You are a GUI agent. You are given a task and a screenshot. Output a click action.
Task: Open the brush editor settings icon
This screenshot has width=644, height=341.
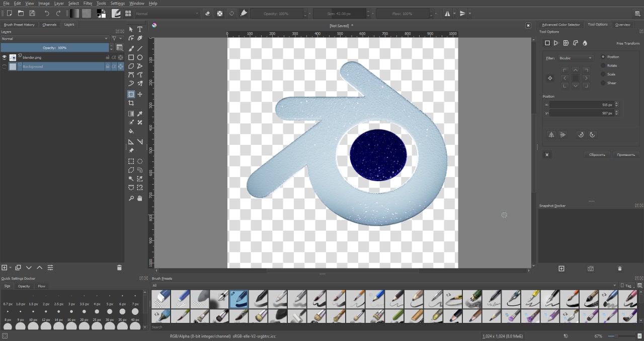(116, 13)
